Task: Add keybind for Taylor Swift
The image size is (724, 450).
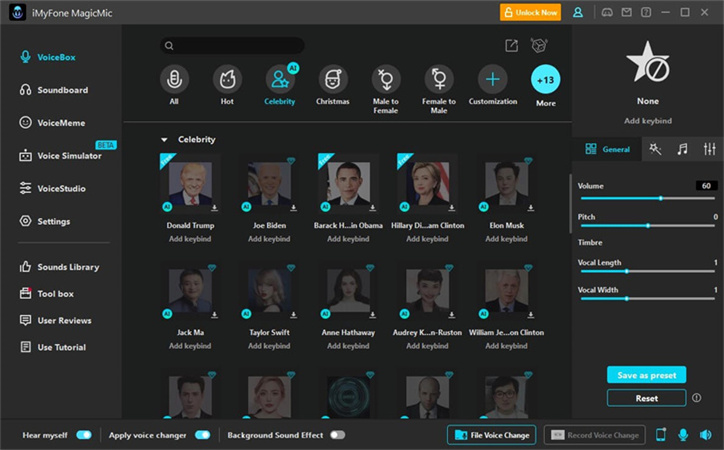Action: click(269, 346)
